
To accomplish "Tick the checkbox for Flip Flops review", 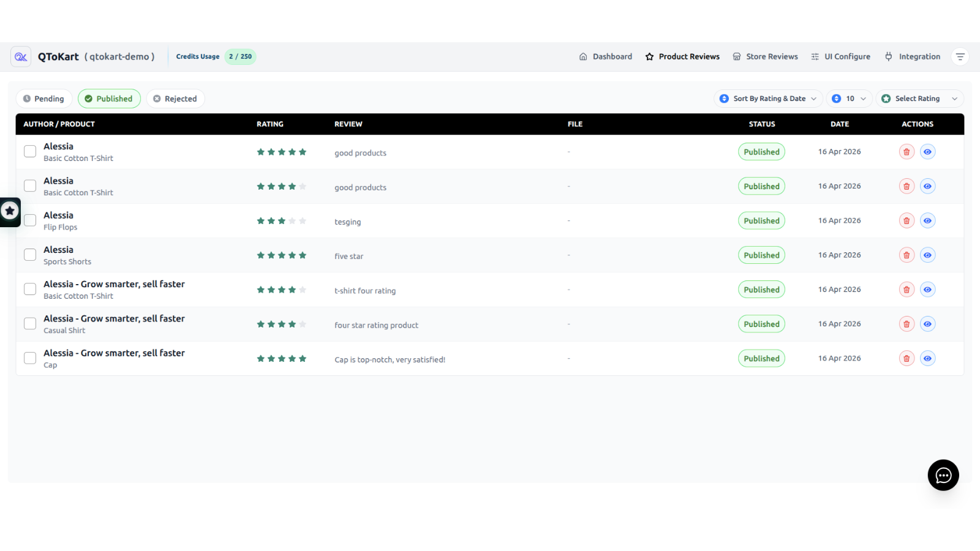I will 30,220.
